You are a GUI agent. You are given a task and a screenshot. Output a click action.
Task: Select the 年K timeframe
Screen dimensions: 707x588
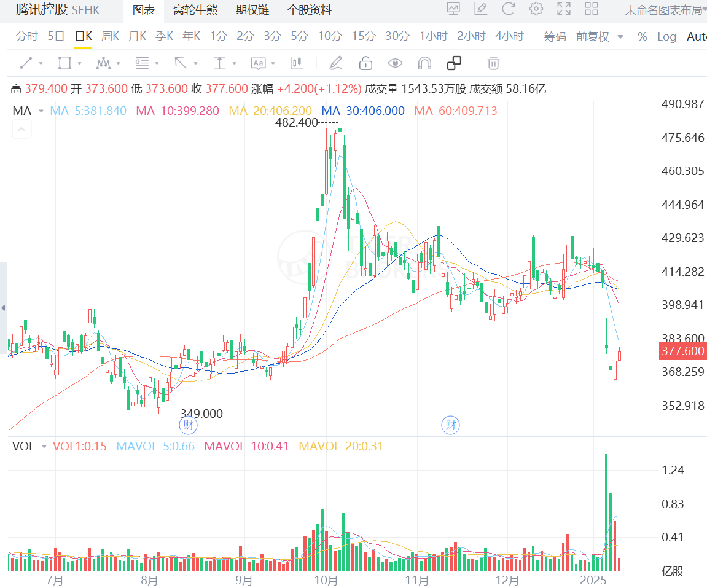191,36
